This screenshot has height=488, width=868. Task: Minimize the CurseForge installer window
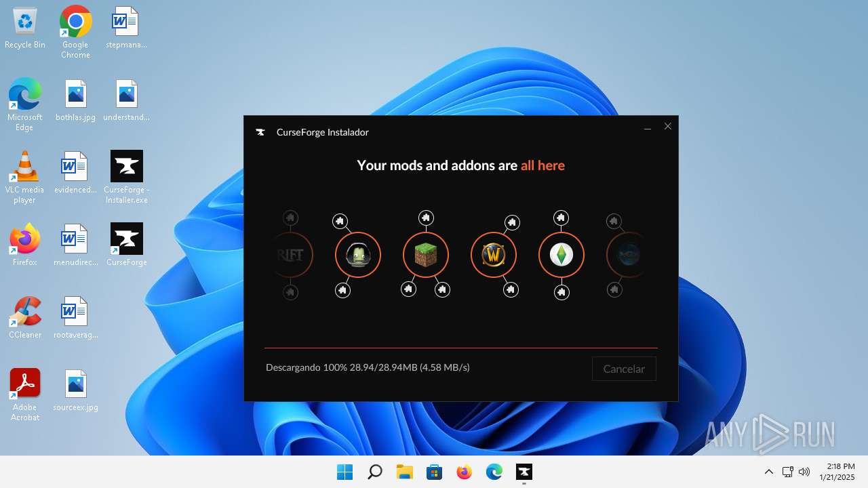(x=648, y=127)
